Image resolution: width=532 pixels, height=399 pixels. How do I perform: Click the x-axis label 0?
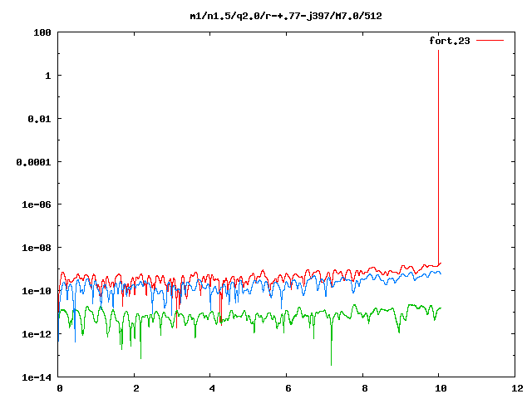coord(60,388)
